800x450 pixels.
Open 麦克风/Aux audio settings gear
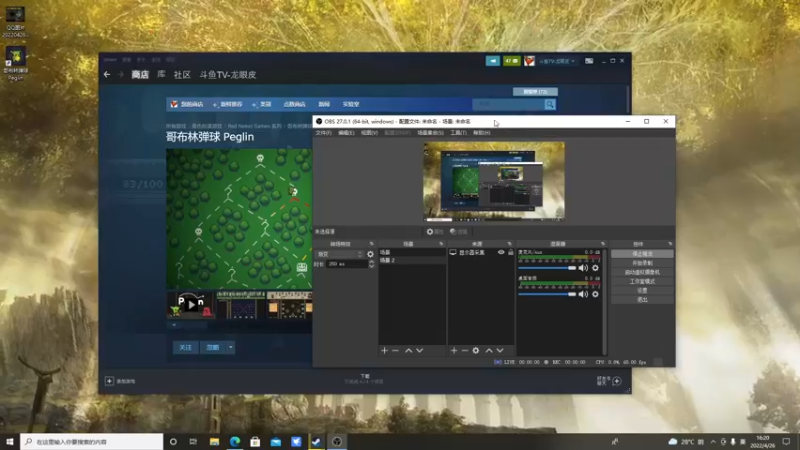595,268
